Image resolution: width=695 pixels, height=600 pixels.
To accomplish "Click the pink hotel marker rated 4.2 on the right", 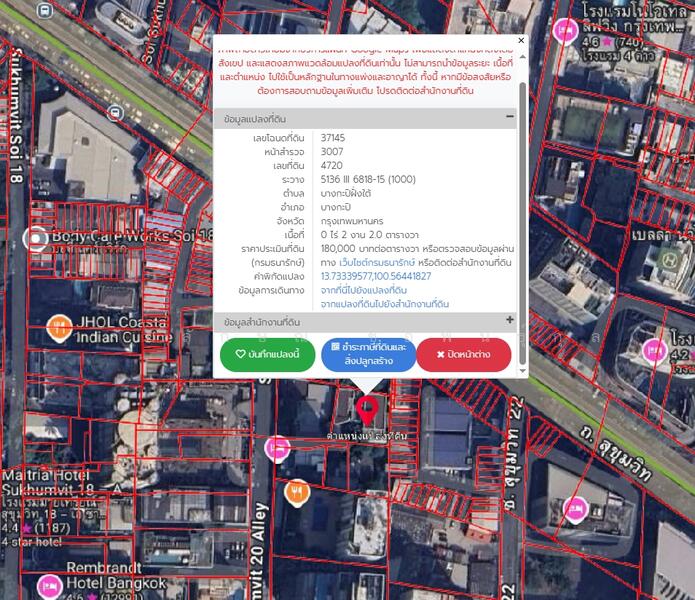I will coord(655,350).
